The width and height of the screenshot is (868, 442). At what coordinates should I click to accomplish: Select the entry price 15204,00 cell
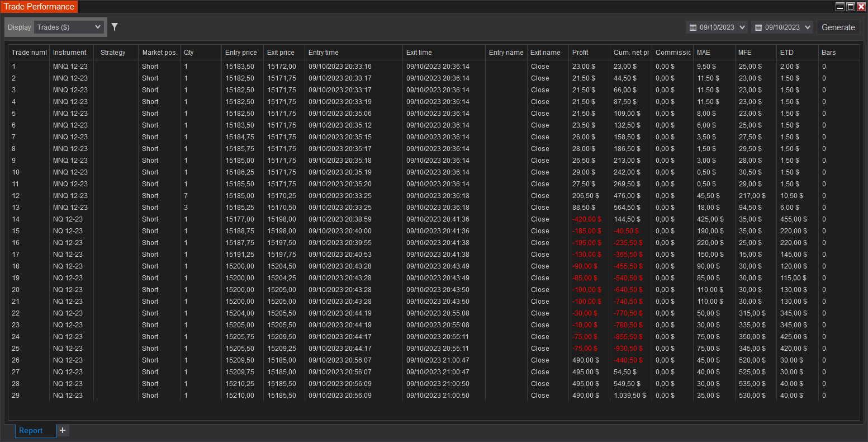coord(240,313)
